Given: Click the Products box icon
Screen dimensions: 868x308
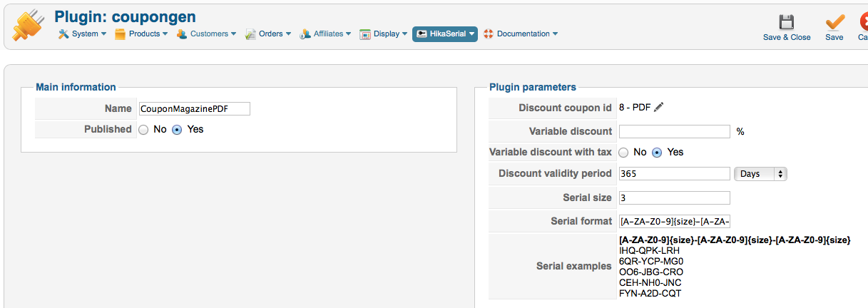Looking at the screenshot, I should click(x=120, y=34).
